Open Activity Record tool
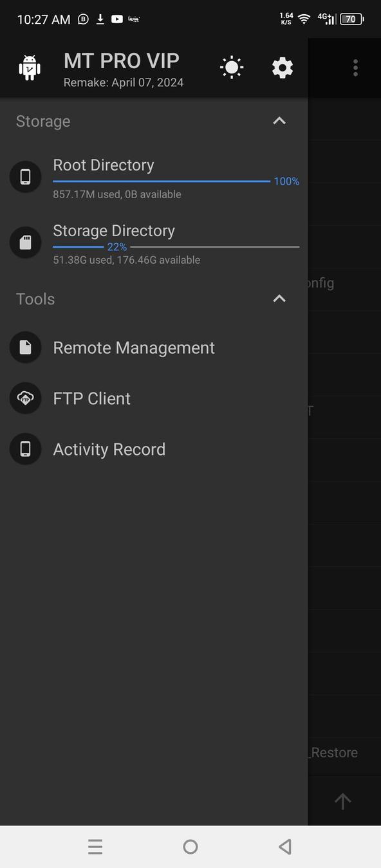The image size is (381, 868). point(154,449)
